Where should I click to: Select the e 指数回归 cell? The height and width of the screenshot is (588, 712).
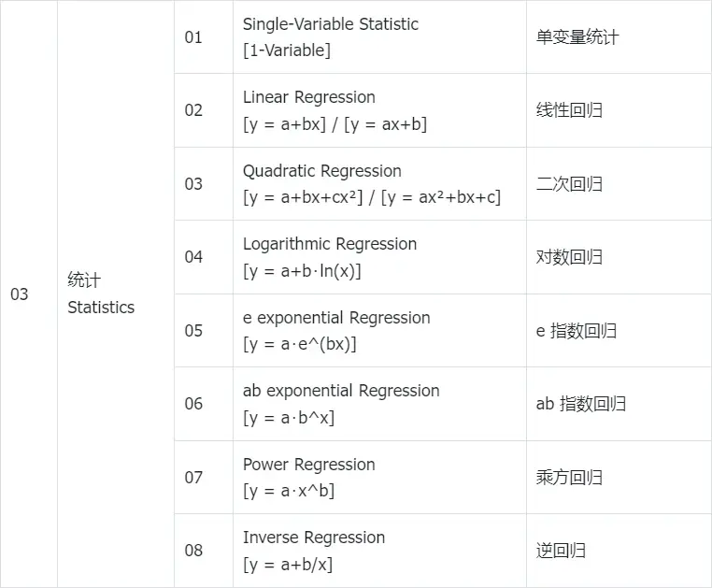619,330
